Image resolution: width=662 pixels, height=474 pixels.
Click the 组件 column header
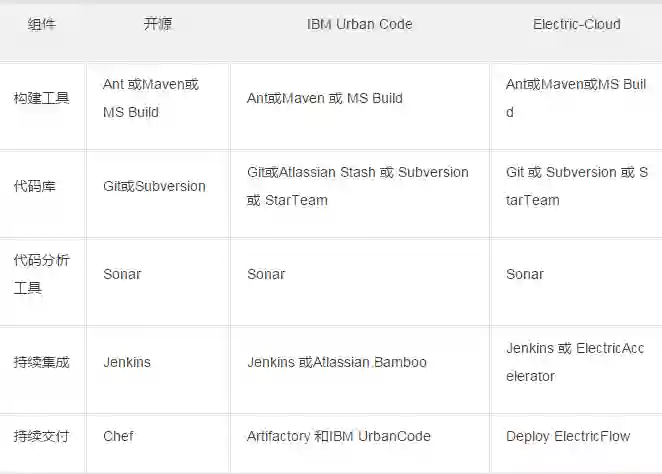(42, 24)
